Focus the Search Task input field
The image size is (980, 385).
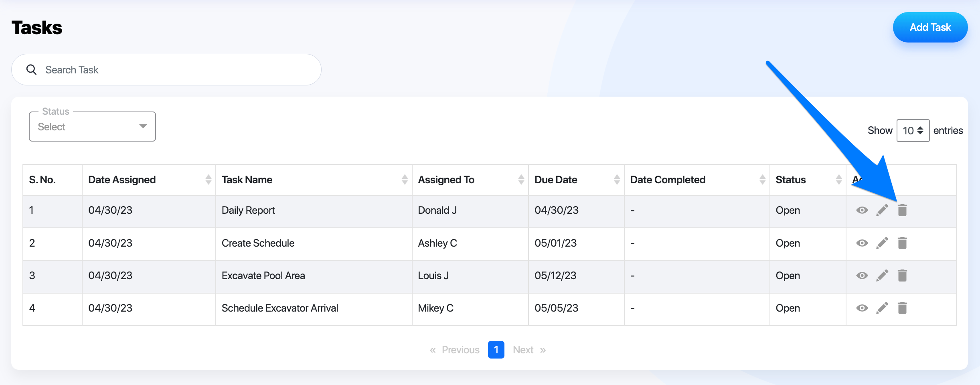166,70
